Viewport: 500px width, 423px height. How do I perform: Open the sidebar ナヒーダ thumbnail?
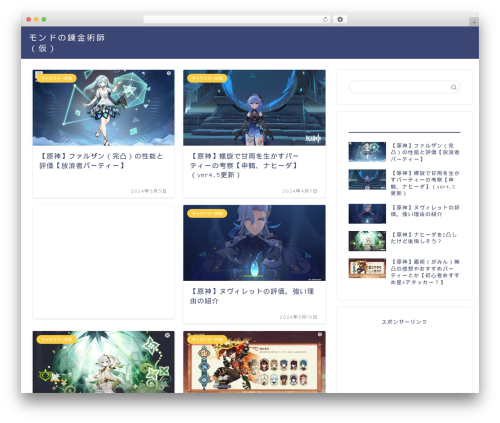tap(367, 241)
